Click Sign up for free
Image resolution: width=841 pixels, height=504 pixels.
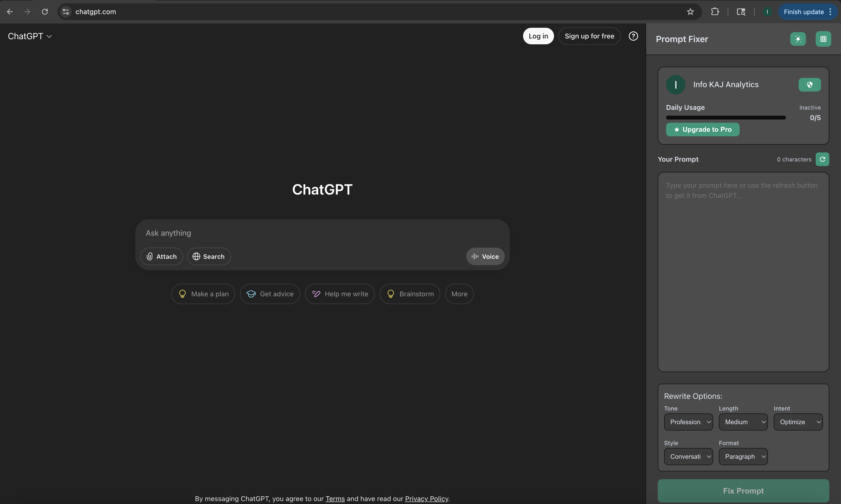[589, 36]
